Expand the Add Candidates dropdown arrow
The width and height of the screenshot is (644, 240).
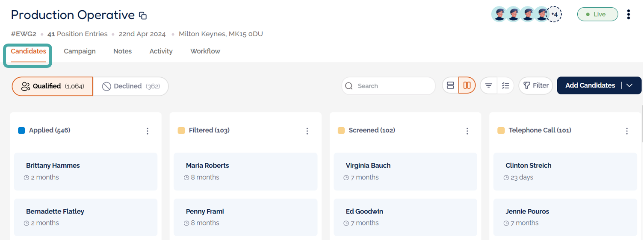coord(629,85)
